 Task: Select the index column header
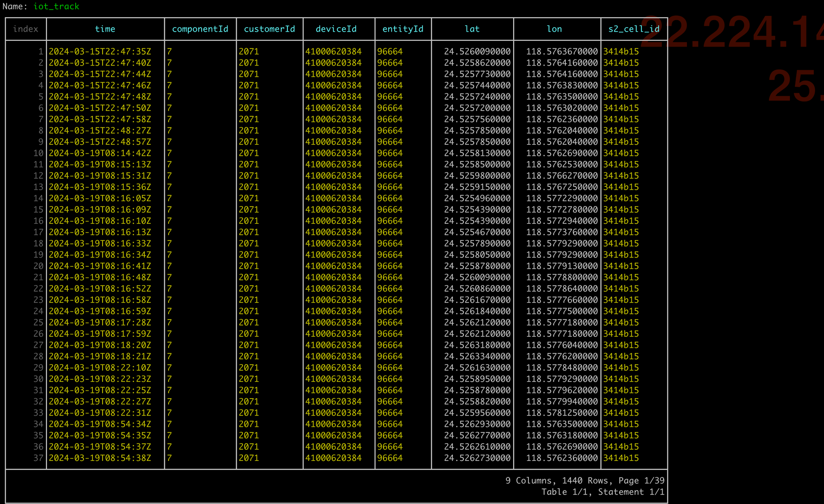(25, 29)
